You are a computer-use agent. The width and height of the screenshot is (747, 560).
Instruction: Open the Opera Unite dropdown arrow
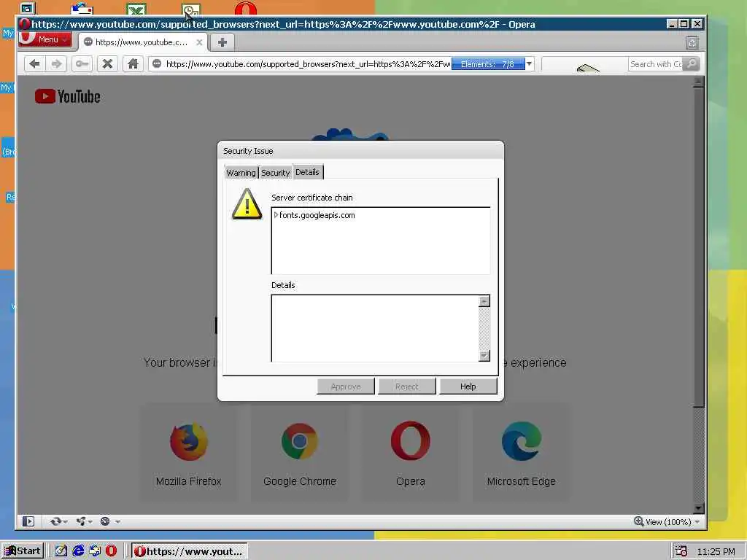click(x=90, y=522)
